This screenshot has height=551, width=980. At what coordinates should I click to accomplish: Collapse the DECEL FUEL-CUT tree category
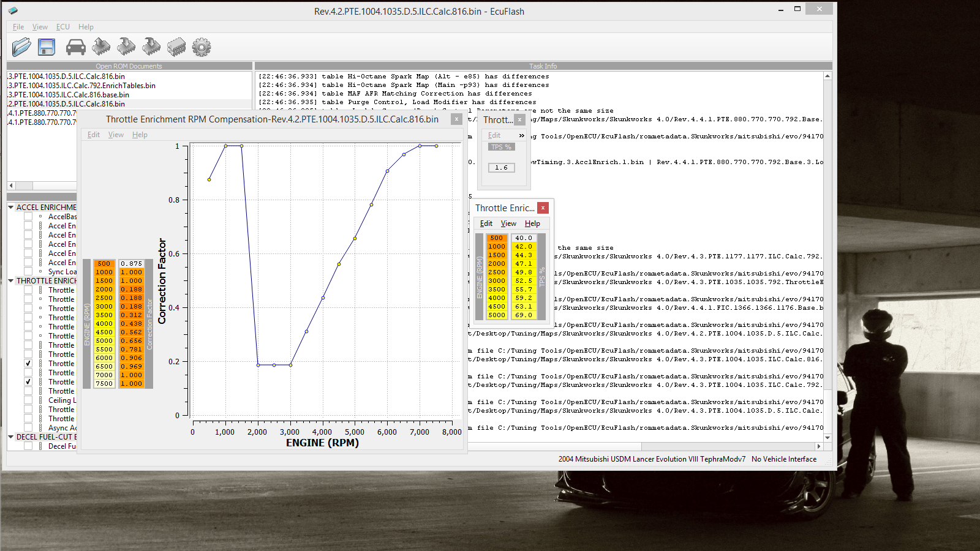tap(11, 437)
